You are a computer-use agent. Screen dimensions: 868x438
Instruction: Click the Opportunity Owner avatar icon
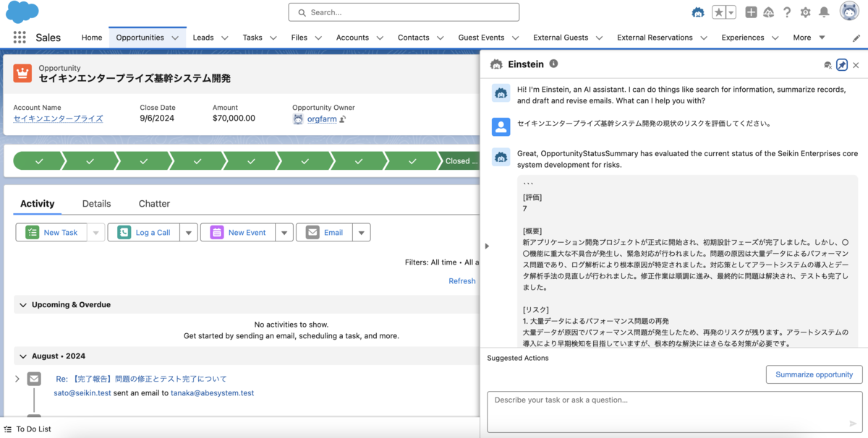click(298, 119)
